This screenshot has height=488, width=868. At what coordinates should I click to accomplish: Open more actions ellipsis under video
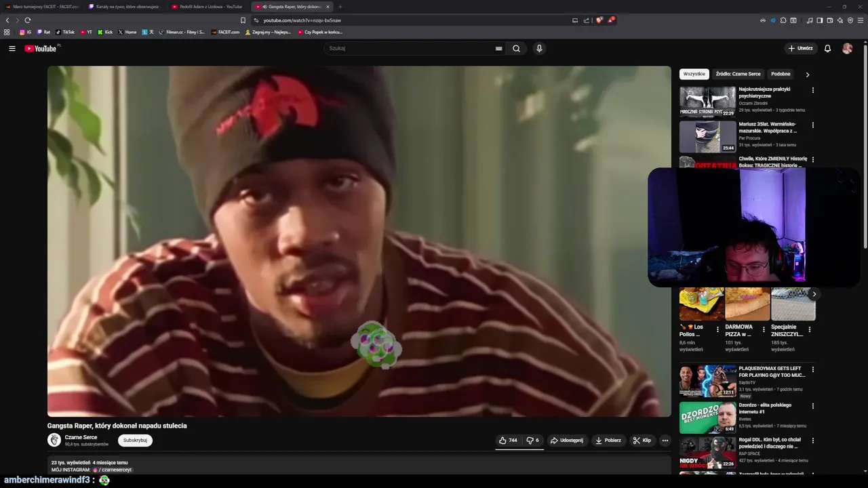(665, 441)
